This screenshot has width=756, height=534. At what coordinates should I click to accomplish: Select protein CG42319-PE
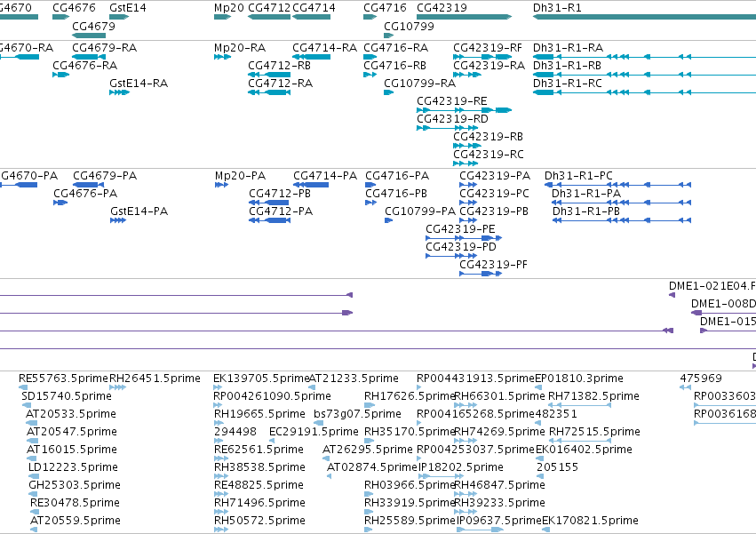464,238
